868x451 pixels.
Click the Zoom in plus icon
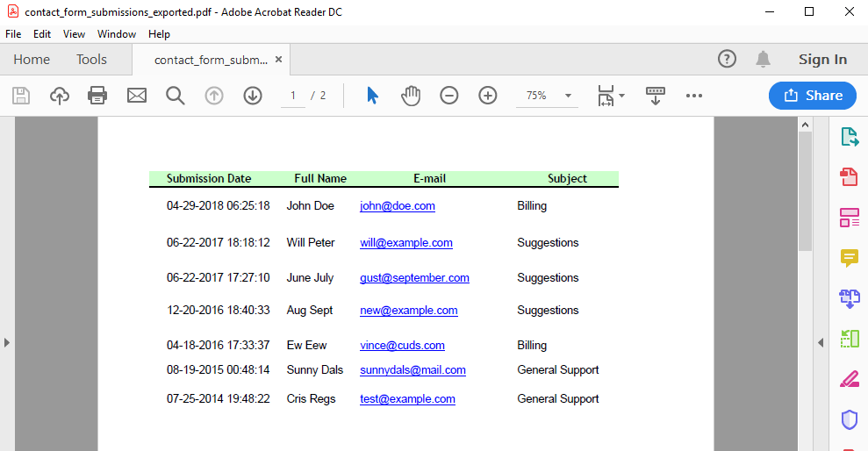click(488, 96)
